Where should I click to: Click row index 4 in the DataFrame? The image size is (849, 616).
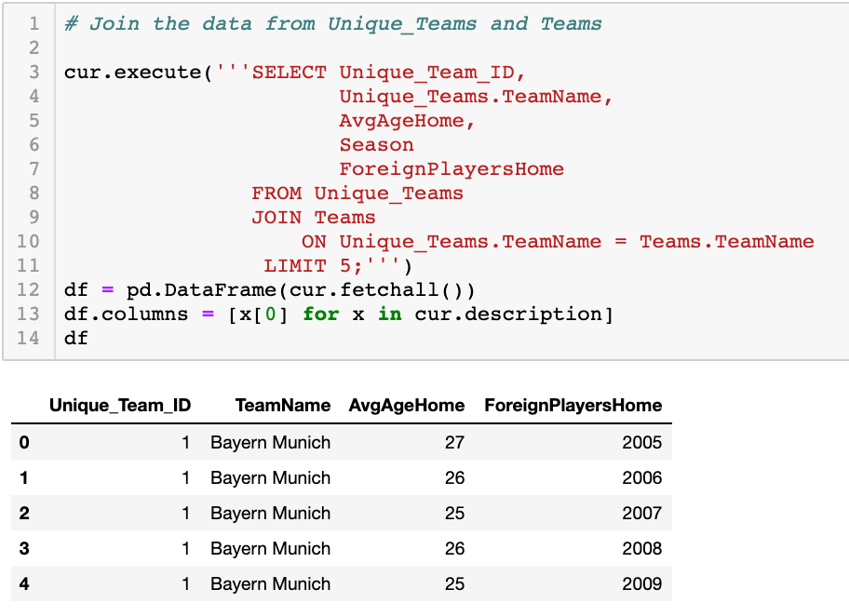(23, 583)
